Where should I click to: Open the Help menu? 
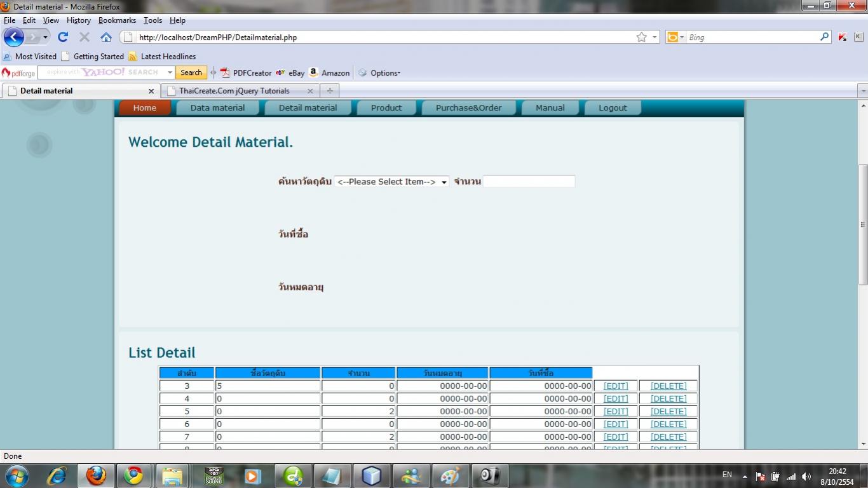pyautogui.click(x=177, y=20)
